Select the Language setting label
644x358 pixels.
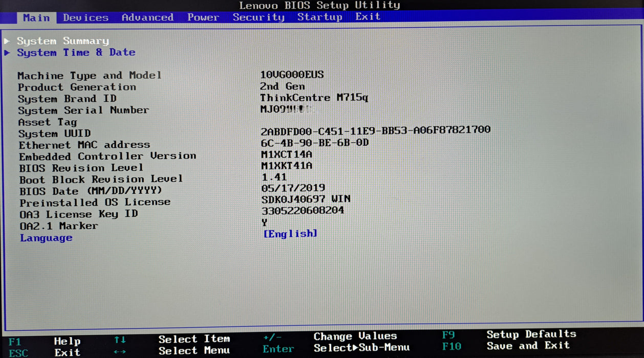point(46,238)
